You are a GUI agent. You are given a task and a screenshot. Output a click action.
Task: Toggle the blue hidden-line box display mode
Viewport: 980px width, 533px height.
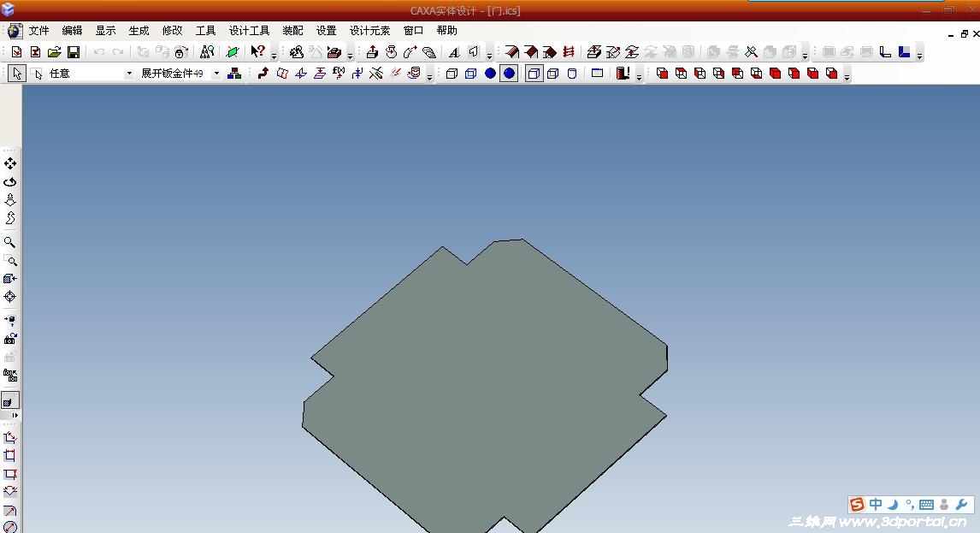point(470,74)
